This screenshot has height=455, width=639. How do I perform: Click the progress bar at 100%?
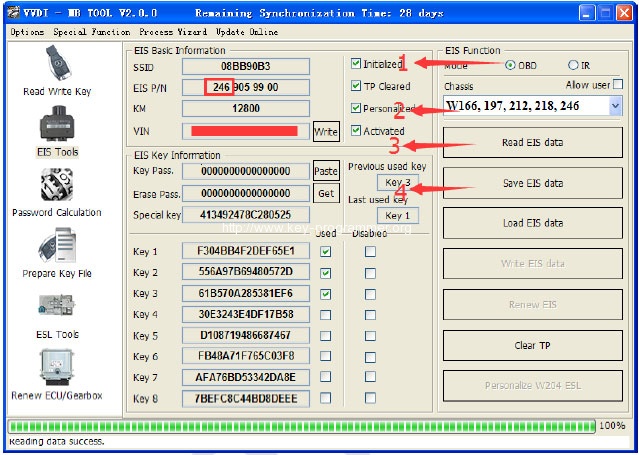tap(302, 426)
